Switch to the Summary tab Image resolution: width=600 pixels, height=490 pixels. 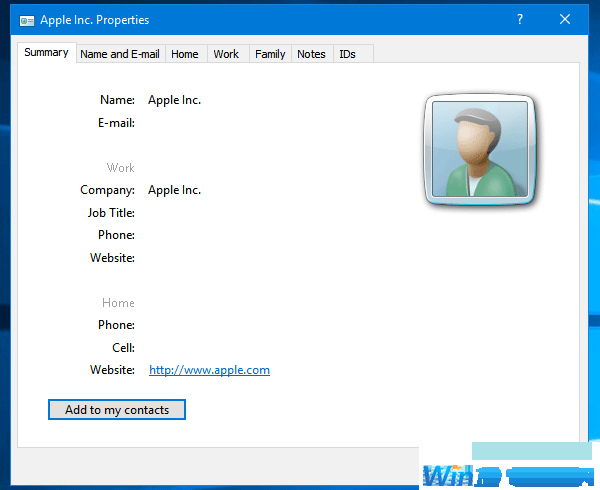click(x=46, y=53)
